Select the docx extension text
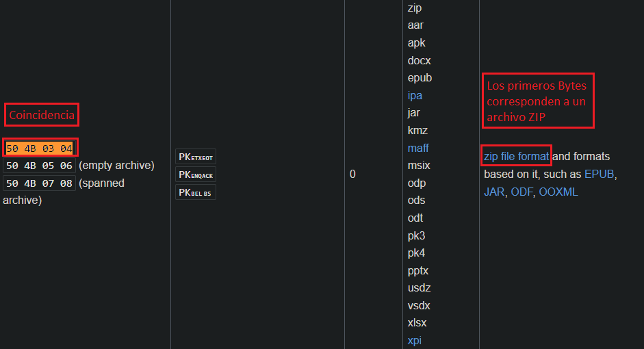 [420, 60]
